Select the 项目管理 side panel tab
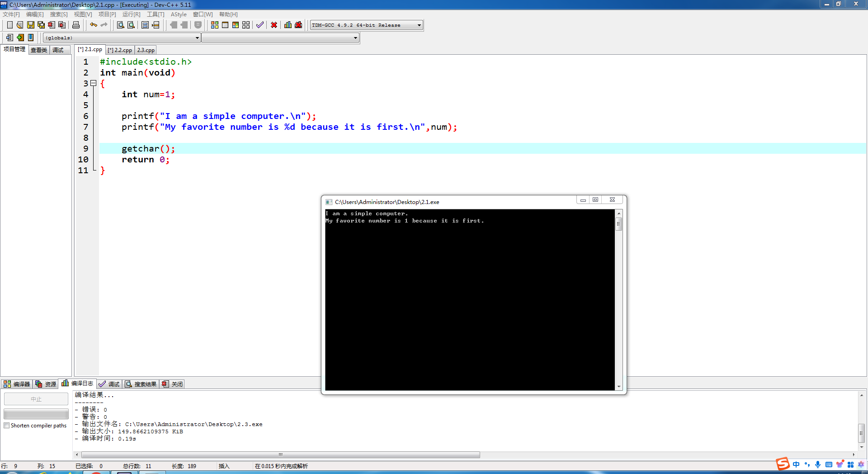Screen dimensions: 868x474 pyautogui.click(x=14, y=49)
